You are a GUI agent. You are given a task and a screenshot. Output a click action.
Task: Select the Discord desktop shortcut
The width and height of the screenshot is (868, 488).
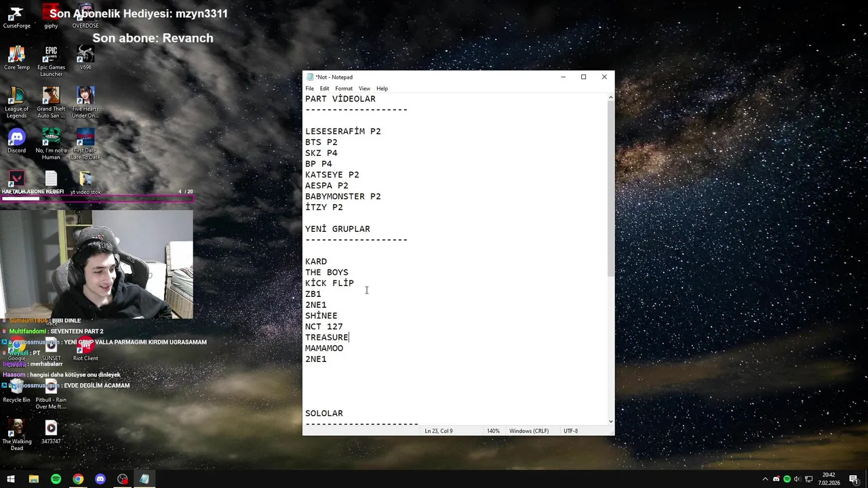point(16,141)
